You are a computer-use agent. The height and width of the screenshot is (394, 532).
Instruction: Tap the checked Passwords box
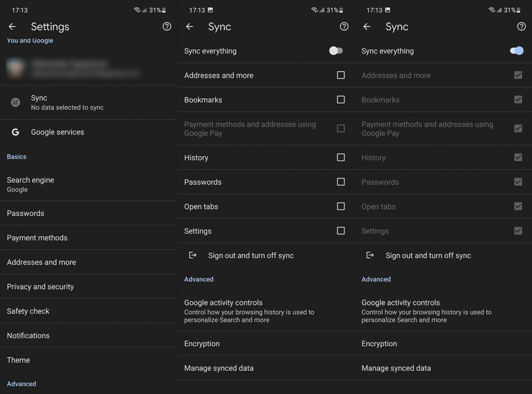(518, 182)
